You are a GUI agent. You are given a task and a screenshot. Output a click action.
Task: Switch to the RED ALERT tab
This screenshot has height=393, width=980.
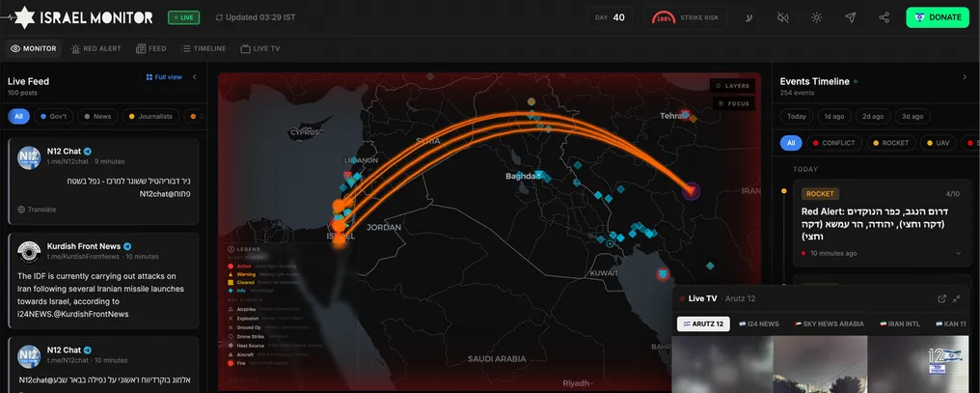96,48
